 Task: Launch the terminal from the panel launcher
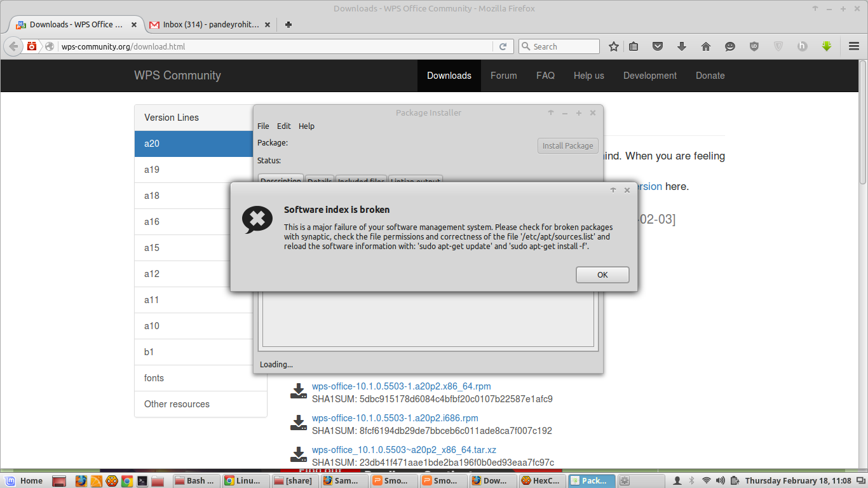click(x=143, y=481)
